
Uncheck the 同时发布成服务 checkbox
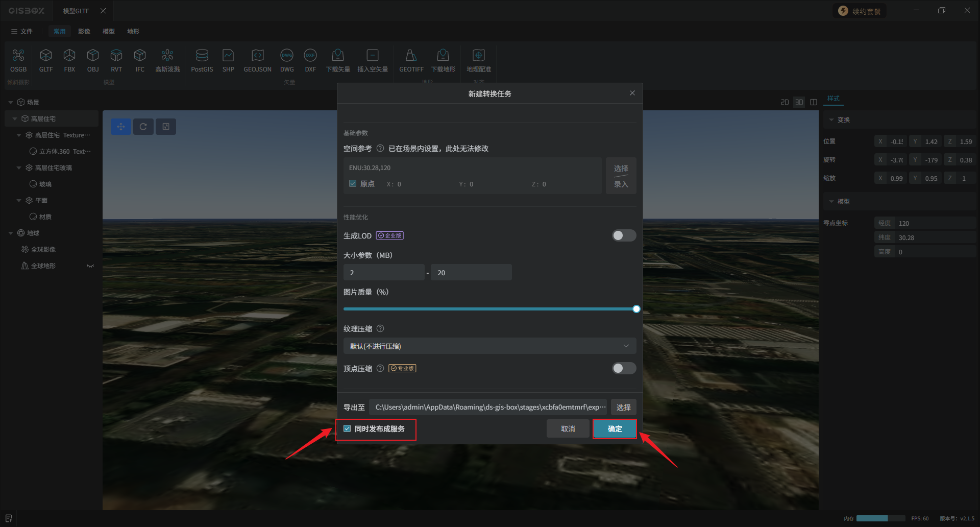pyautogui.click(x=348, y=429)
